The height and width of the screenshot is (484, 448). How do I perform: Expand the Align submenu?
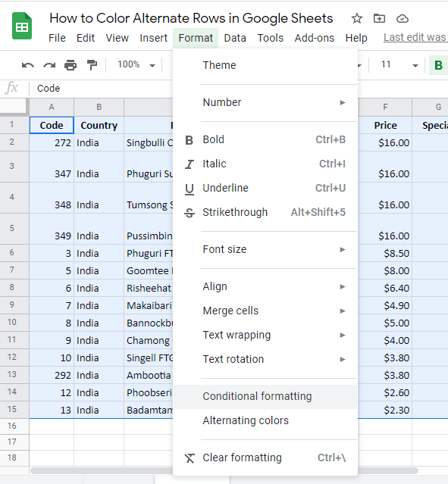point(265,286)
